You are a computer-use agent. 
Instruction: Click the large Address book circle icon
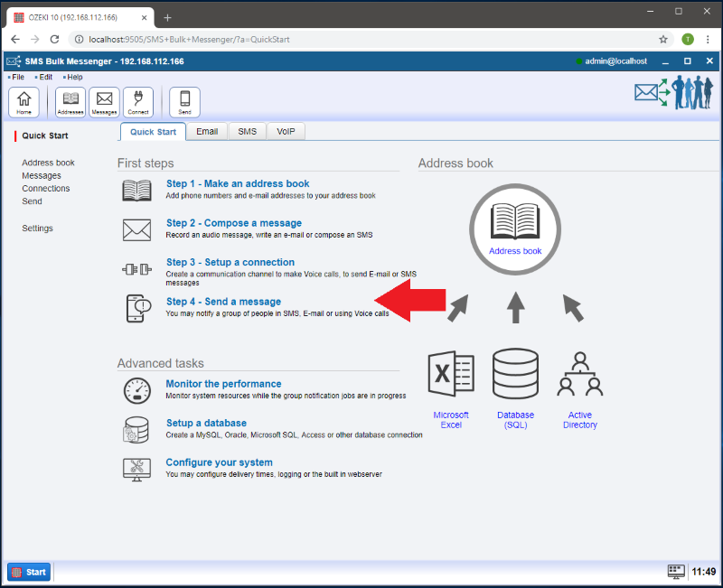(x=515, y=227)
